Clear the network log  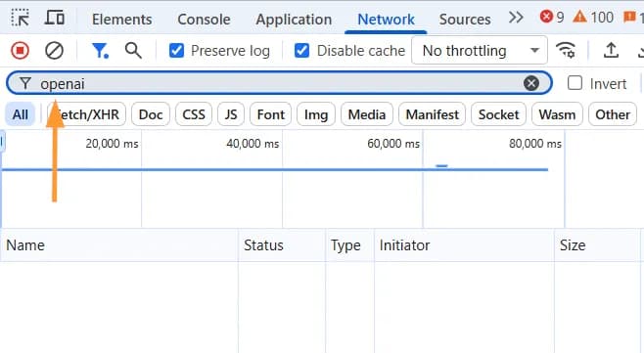[54, 51]
